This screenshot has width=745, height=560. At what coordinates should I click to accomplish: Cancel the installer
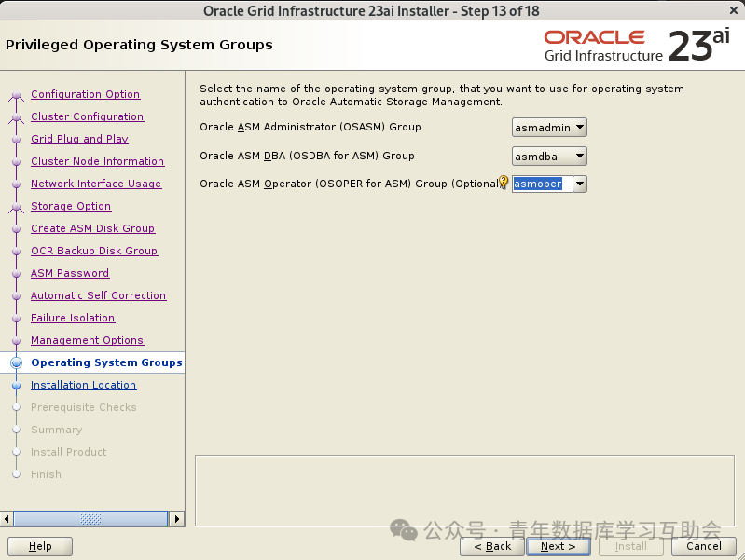704,546
